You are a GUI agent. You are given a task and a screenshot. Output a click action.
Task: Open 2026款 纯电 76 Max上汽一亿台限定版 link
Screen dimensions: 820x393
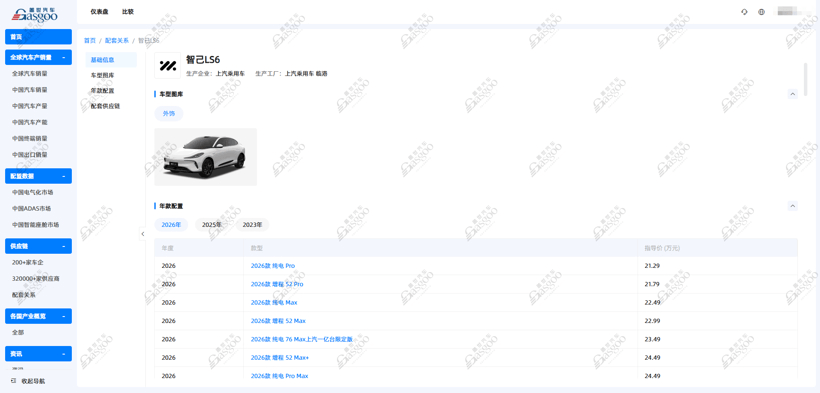tap(302, 339)
